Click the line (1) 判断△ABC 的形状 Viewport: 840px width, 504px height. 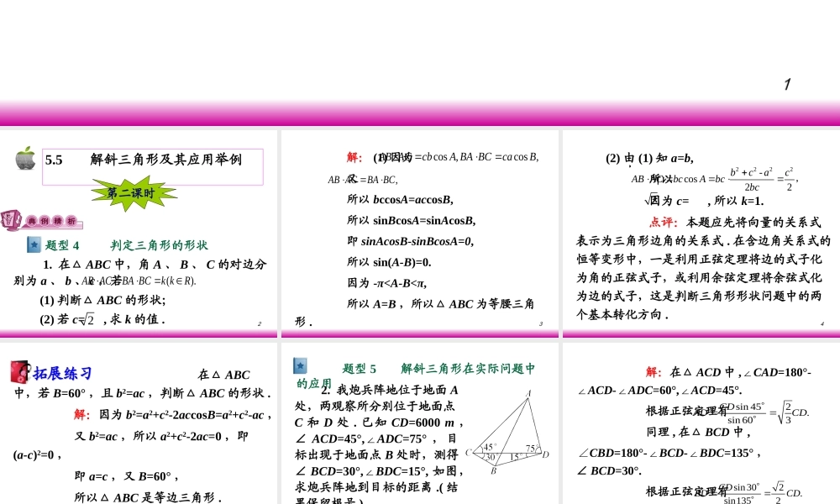click(102, 300)
